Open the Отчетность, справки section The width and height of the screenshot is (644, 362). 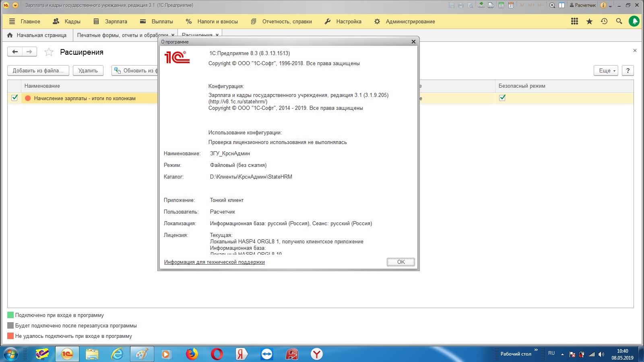[281, 21]
